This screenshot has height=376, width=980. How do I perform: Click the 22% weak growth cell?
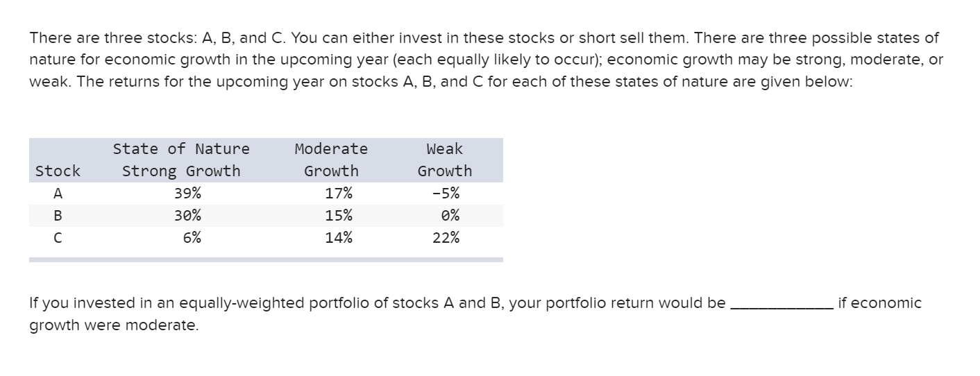[445, 238]
